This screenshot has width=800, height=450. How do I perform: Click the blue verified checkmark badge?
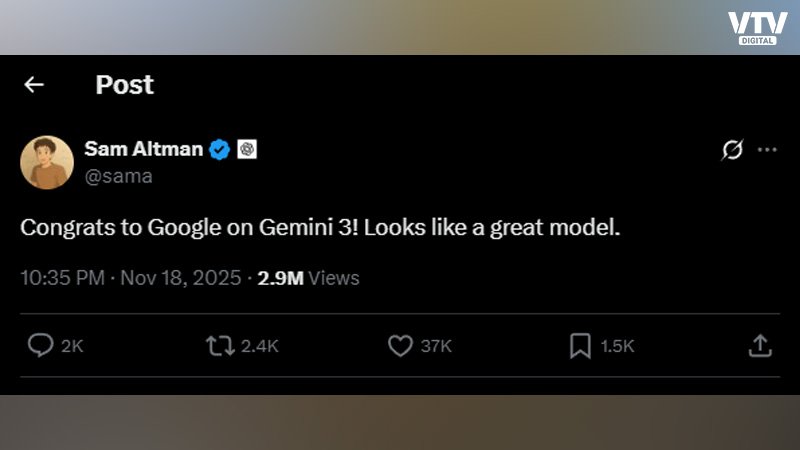point(219,149)
